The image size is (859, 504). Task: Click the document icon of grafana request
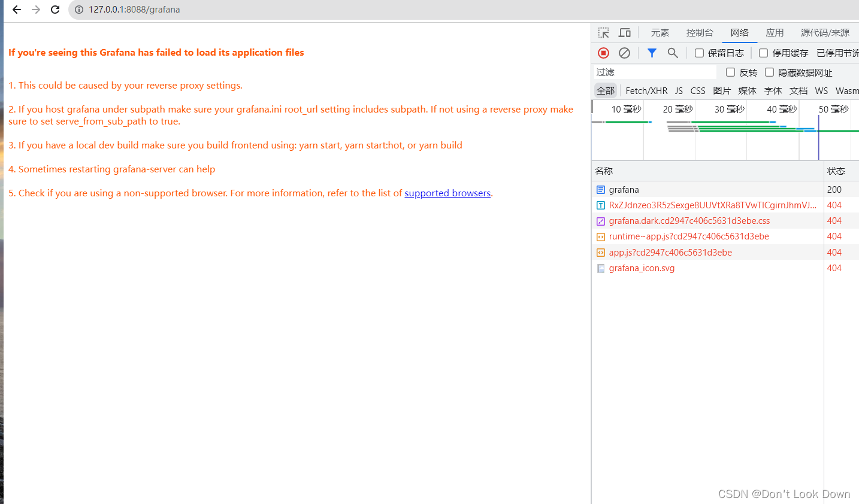click(601, 190)
